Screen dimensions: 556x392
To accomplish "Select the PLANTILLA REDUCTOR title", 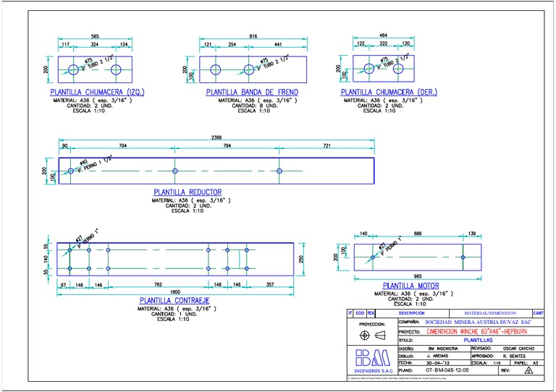I will tap(188, 192).
